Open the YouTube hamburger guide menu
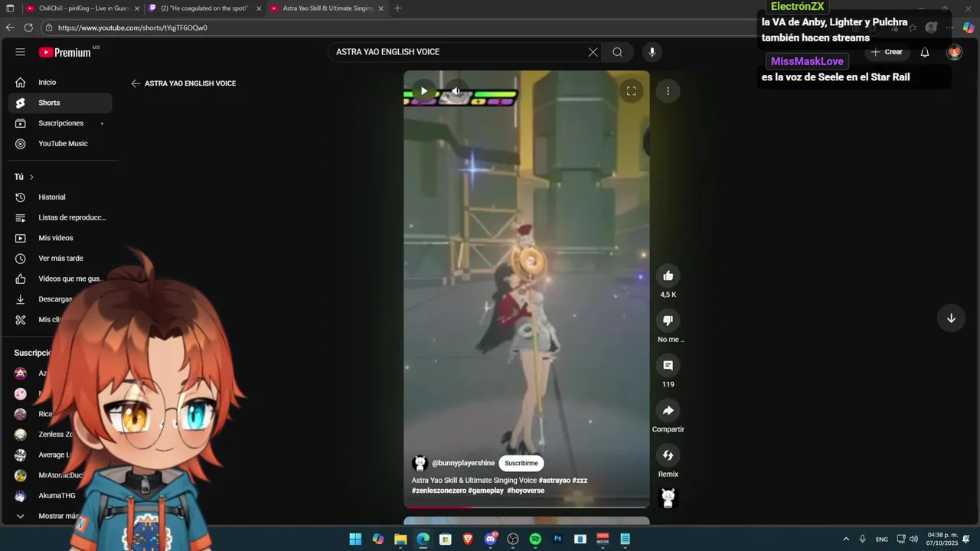980x551 pixels. click(21, 52)
